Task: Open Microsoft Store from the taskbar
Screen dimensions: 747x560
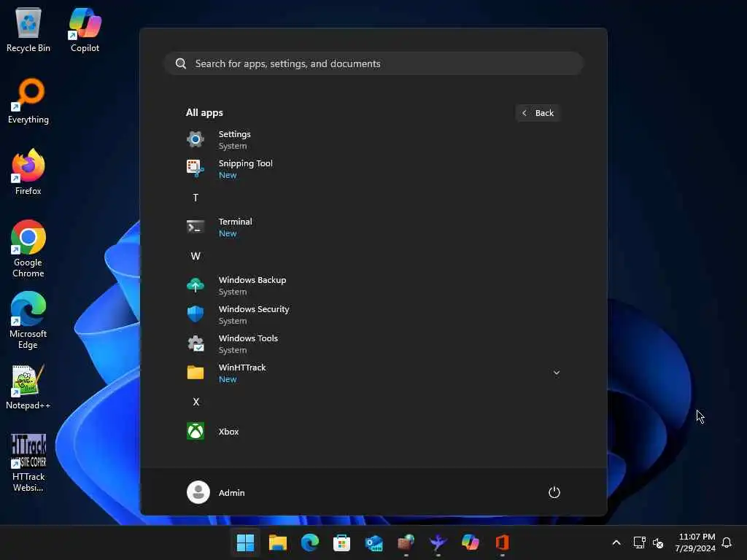Action: coord(341,542)
